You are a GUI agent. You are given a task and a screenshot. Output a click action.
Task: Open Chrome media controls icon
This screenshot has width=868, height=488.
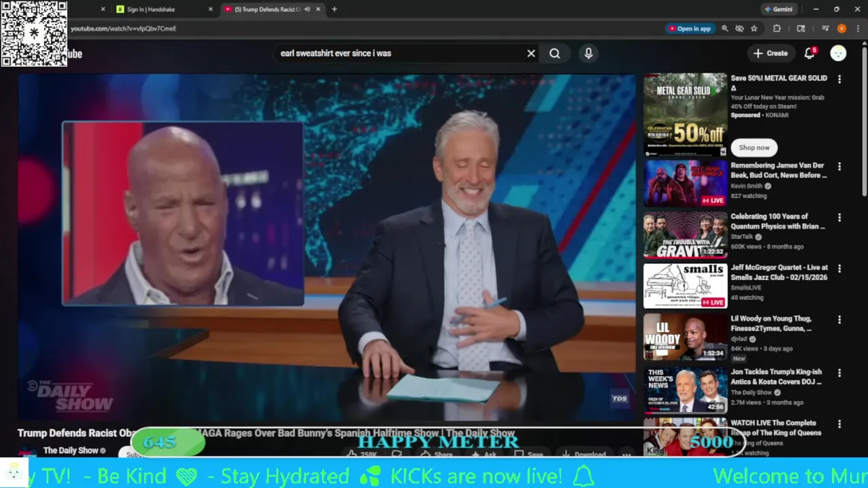(x=825, y=28)
